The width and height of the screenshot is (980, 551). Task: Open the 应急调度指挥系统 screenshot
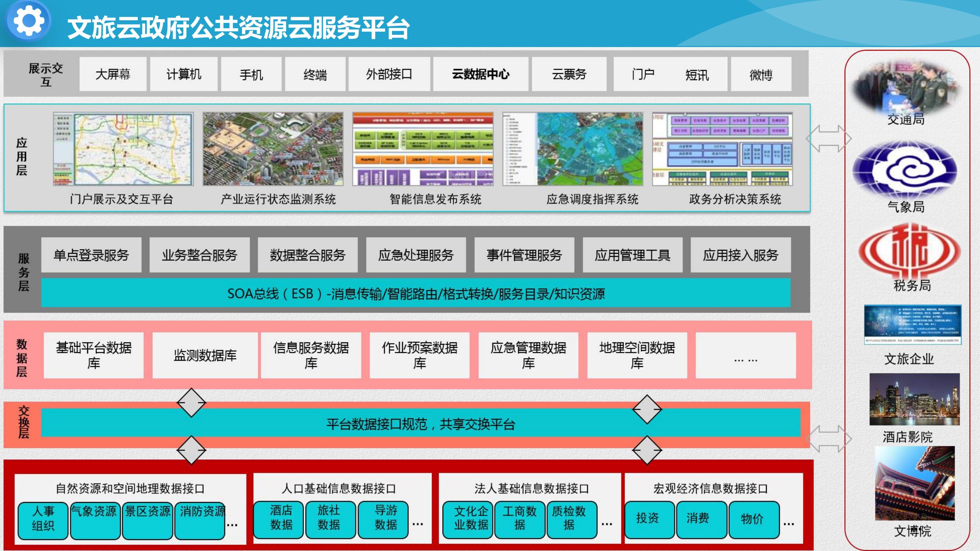point(573,149)
